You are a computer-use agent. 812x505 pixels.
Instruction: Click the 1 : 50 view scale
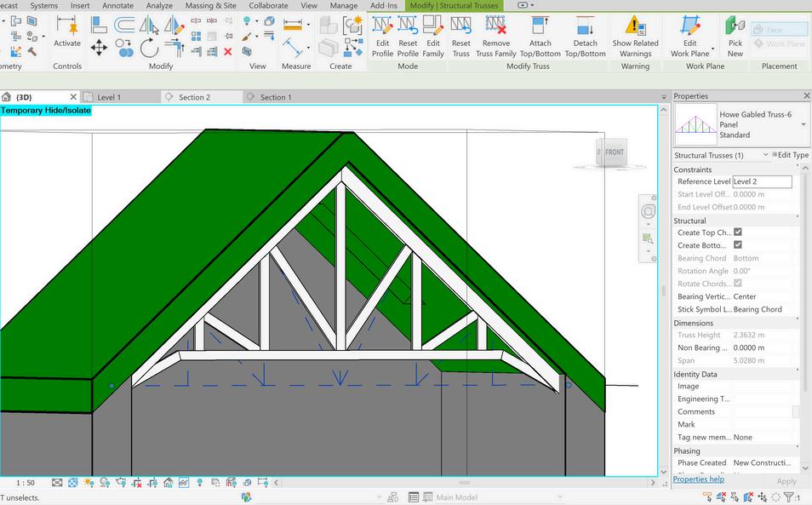26,483
